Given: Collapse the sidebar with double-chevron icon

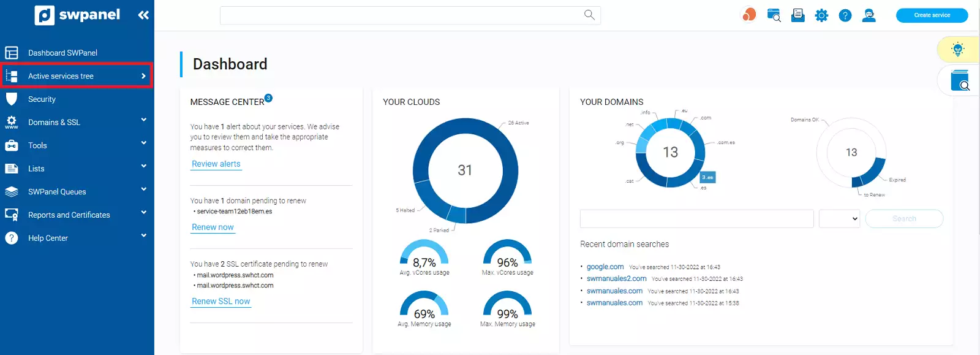Looking at the screenshot, I should click(143, 15).
